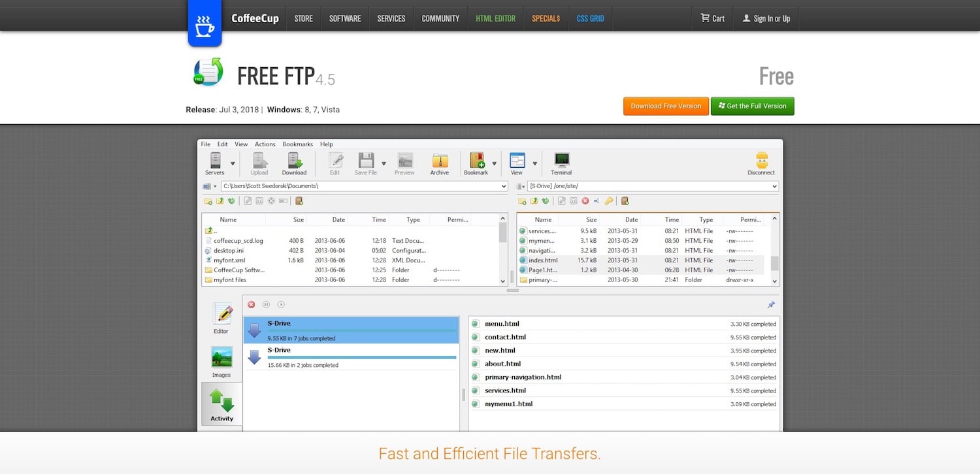Click Get the Full Version
Screen dimensions: 980x474
point(752,106)
